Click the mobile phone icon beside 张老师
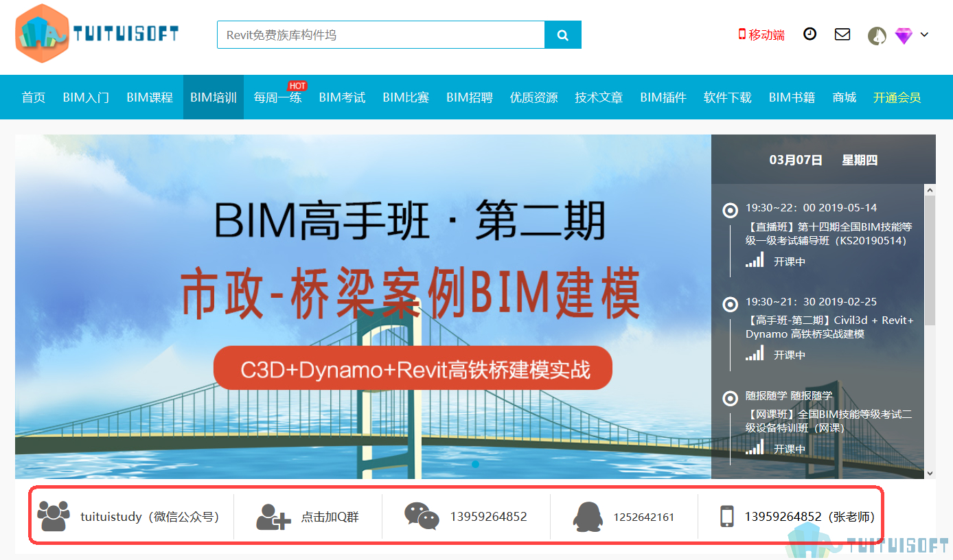Screen dimensions: 953x560 727,516
